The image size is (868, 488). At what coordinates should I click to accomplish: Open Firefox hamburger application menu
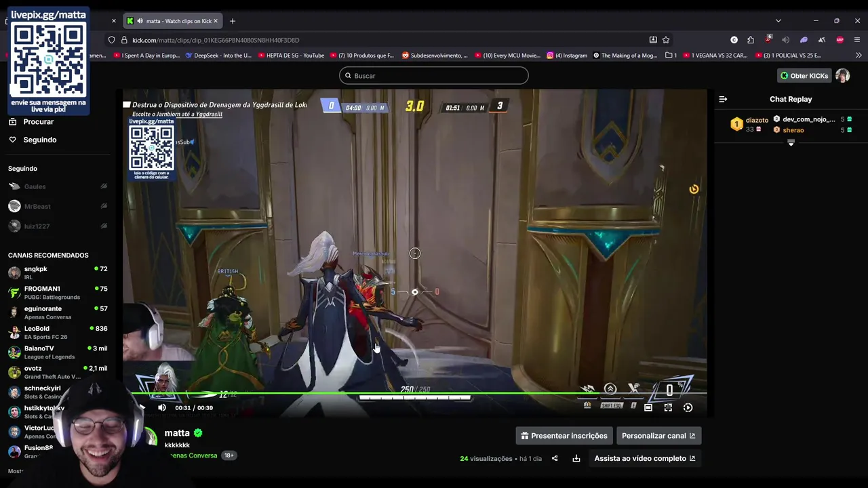tap(857, 40)
